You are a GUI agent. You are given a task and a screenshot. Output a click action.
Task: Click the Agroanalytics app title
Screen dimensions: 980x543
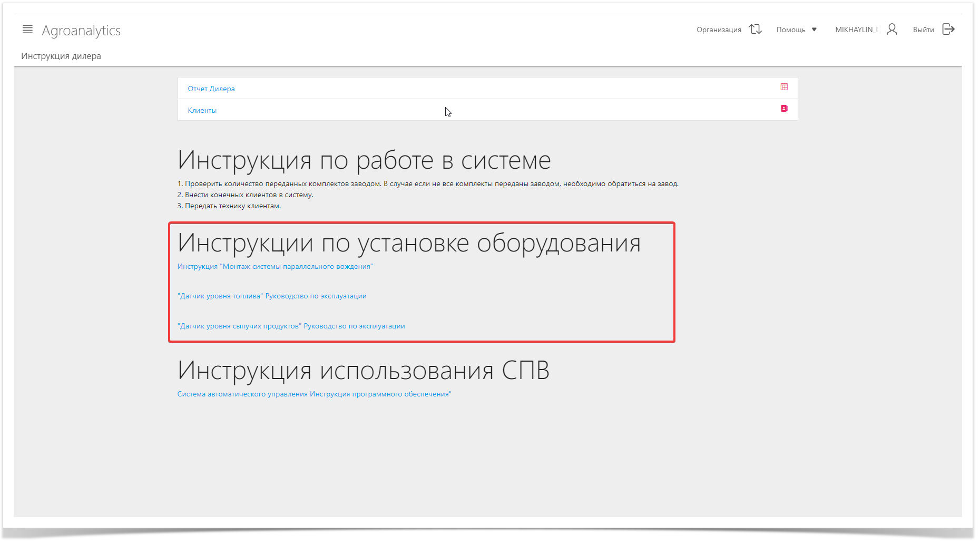(x=81, y=31)
